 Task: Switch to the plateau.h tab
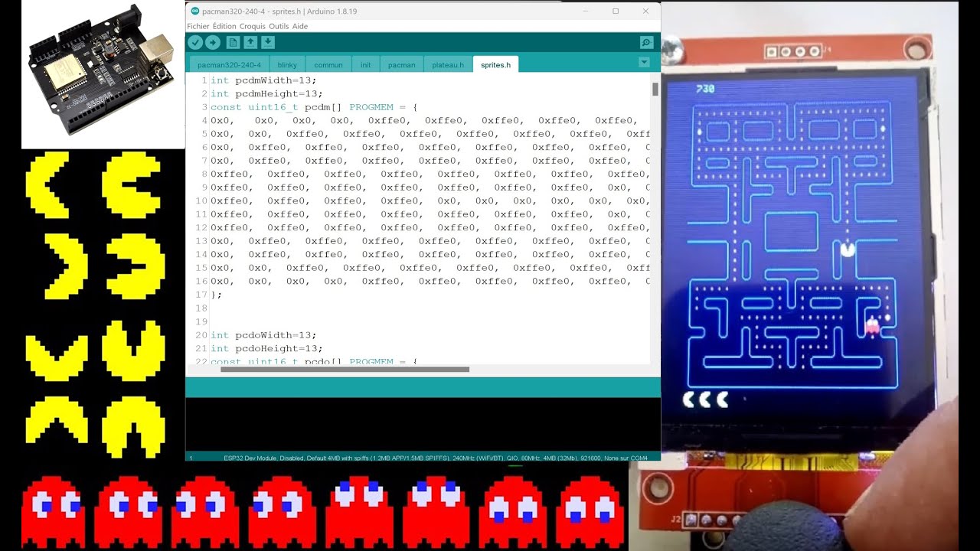point(448,65)
